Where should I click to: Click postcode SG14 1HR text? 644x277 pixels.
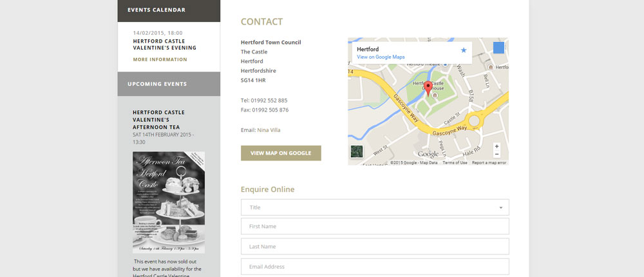253,80
